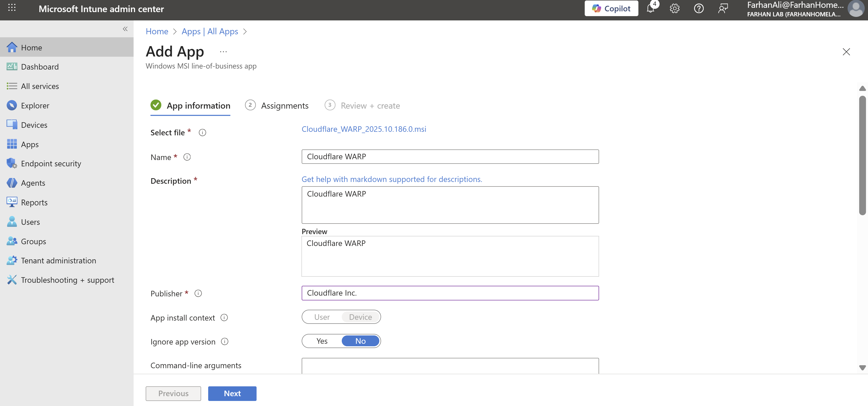Open the feedback person icon
The height and width of the screenshot is (406, 868).
click(723, 8)
